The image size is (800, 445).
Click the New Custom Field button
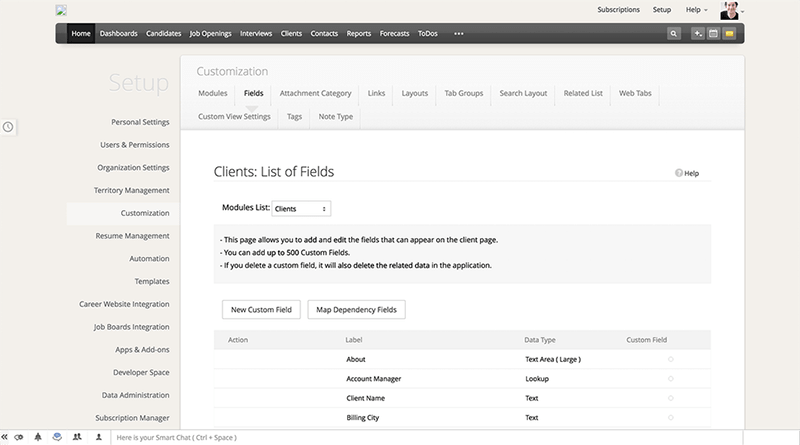(x=261, y=310)
